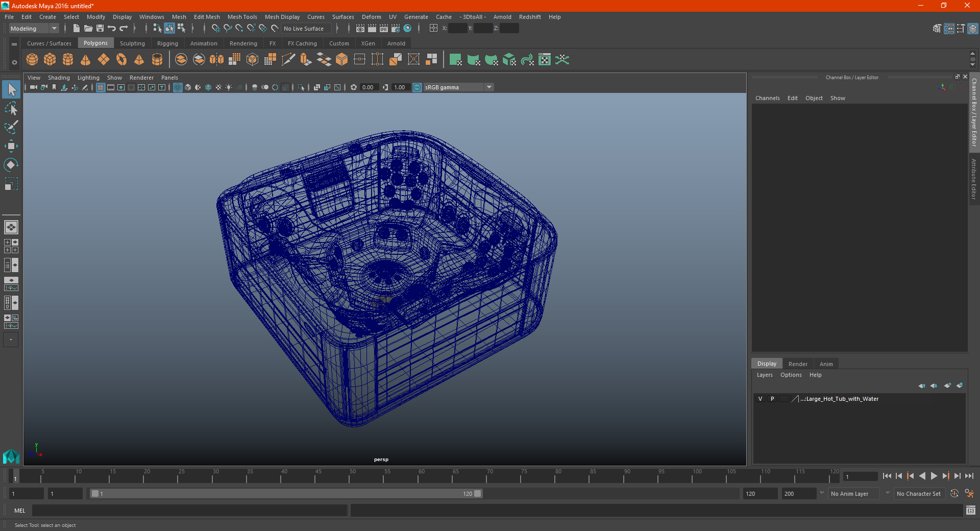This screenshot has height=531, width=980.
Task: Open the viewport Shading menu
Action: point(59,78)
